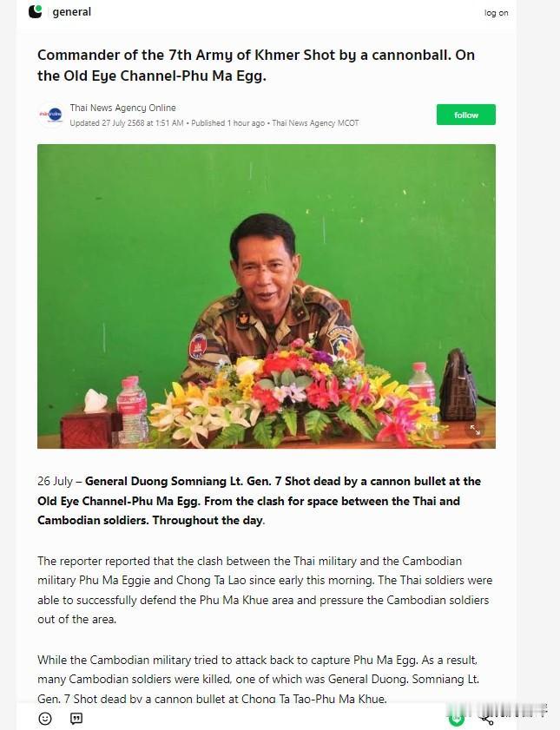The width and height of the screenshot is (560, 730).
Task: Open Thai News Agency Online publisher name
Action: pos(123,108)
